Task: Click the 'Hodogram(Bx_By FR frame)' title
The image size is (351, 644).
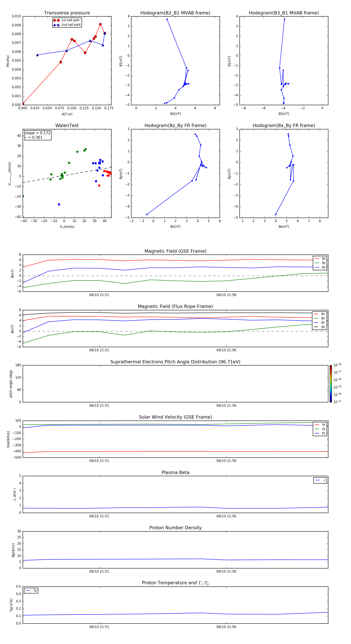Action: pos(284,125)
